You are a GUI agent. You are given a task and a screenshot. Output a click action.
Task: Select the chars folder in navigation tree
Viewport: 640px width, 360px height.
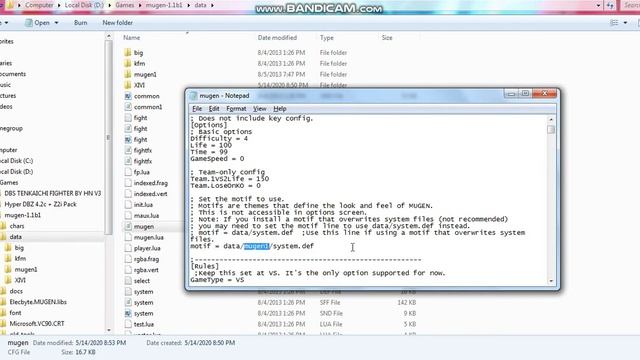coord(17,226)
